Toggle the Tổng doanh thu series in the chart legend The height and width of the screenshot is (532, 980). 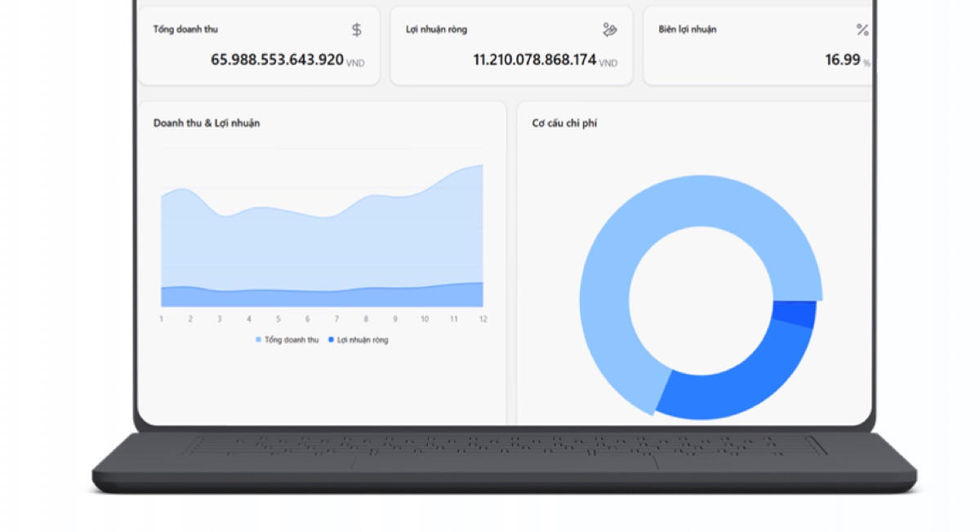click(287, 339)
